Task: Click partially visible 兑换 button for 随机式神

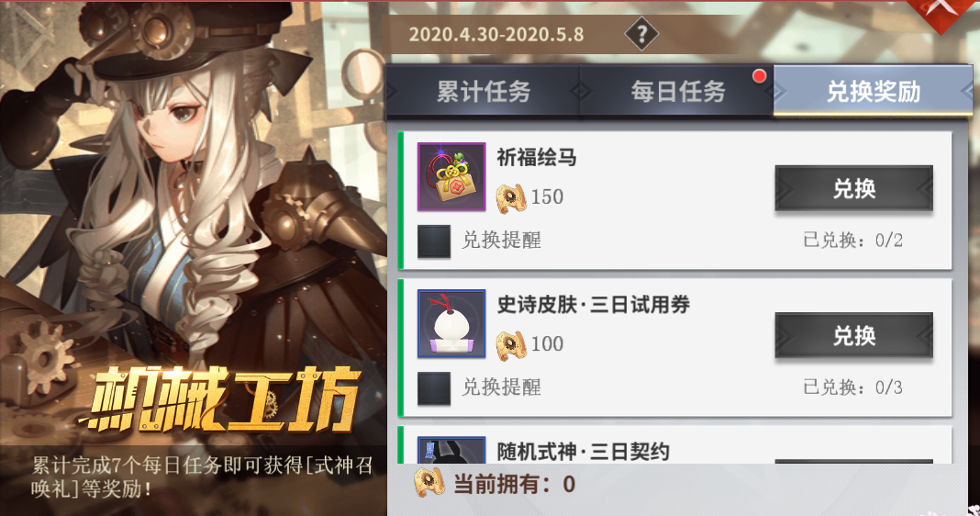Action: (x=853, y=462)
